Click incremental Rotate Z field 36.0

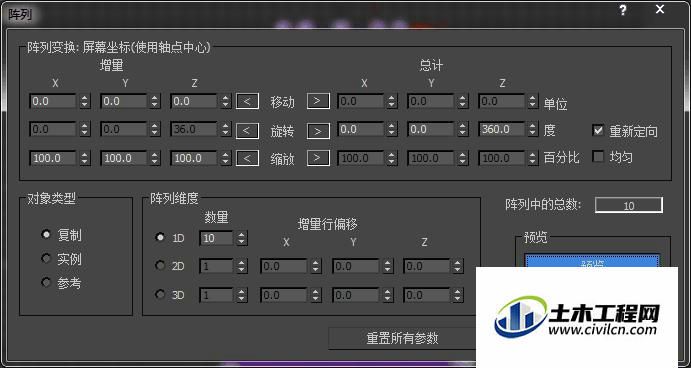194,130
